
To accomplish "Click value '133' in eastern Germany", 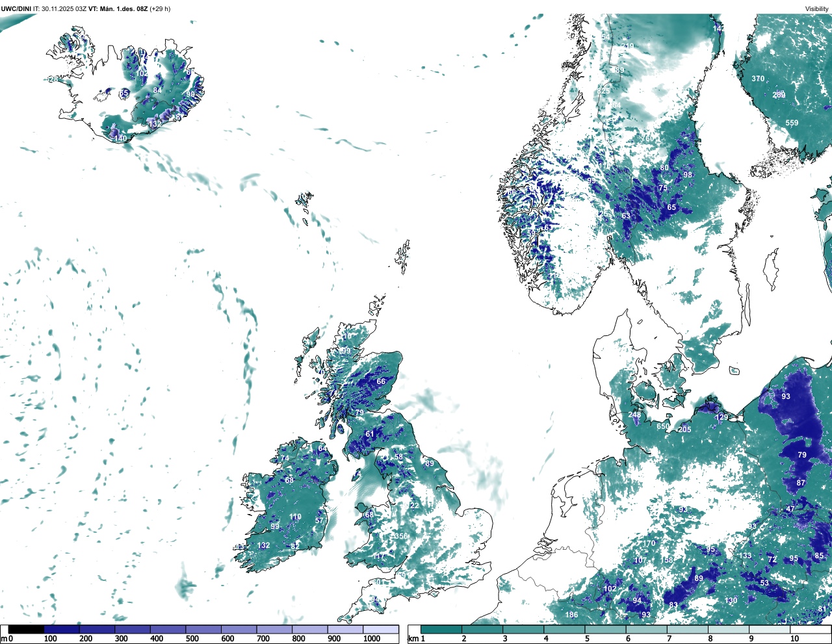I will coord(745,556).
